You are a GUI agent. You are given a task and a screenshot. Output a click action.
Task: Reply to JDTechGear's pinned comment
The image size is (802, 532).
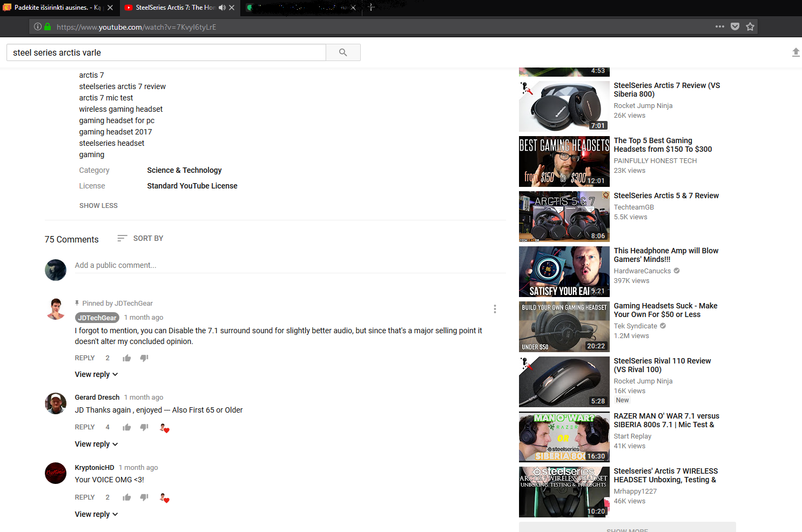coord(85,358)
